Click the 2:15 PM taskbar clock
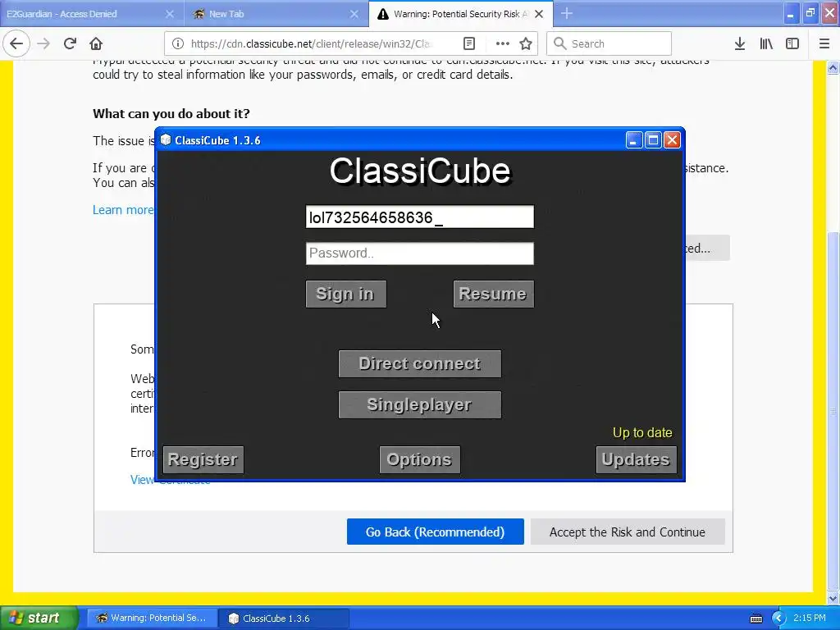840x630 pixels. [810, 618]
